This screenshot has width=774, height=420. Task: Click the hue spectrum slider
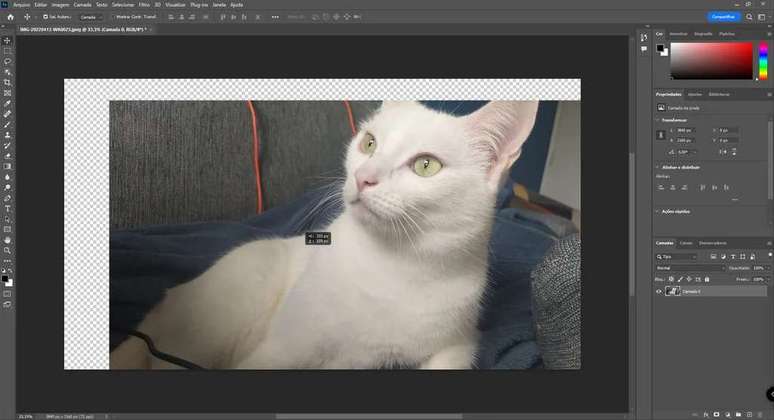[x=763, y=61]
